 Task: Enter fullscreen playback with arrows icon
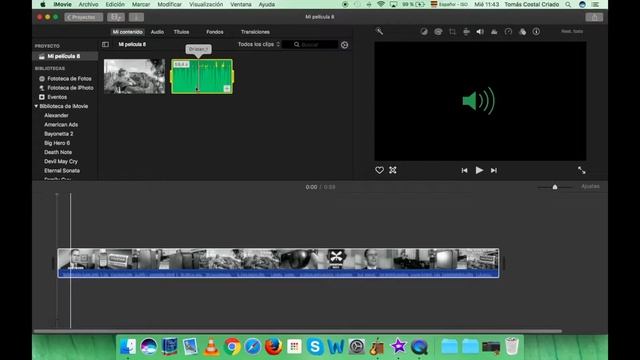pyautogui.click(x=582, y=170)
